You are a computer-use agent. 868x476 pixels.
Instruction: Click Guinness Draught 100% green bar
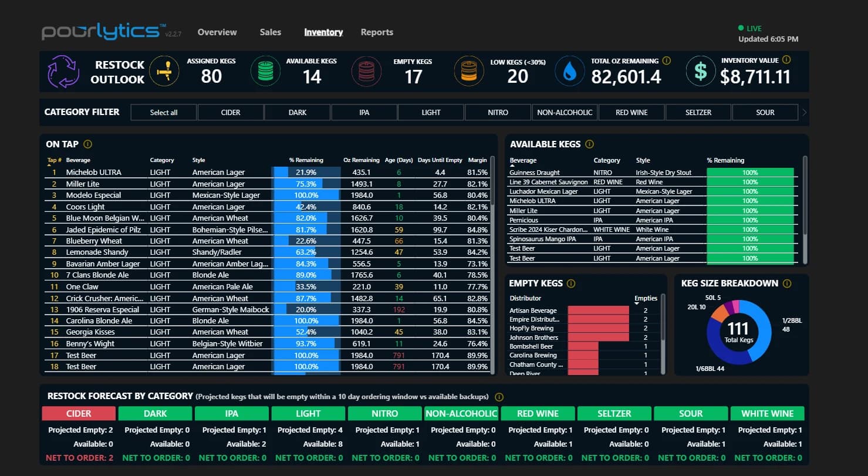(750, 173)
